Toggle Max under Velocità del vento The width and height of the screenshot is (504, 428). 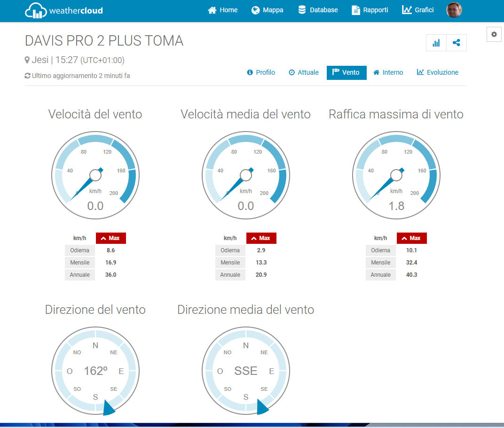click(x=111, y=238)
